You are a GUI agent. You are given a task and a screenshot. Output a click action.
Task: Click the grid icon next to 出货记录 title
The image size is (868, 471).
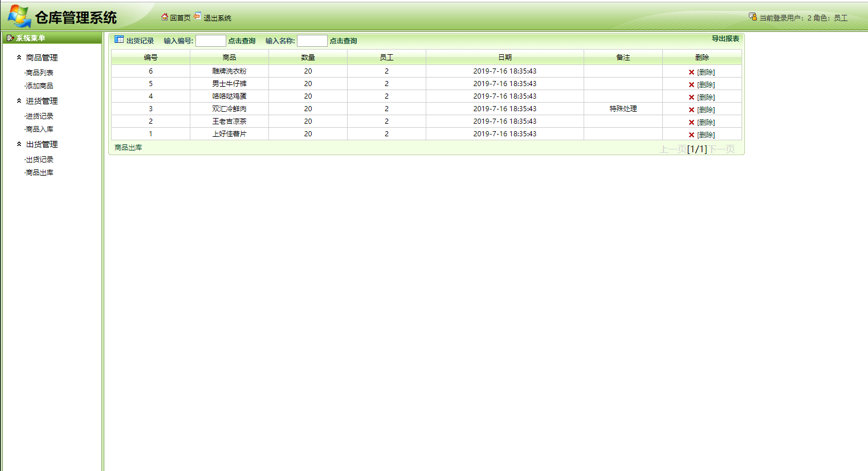pyautogui.click(x=119, y=39)
